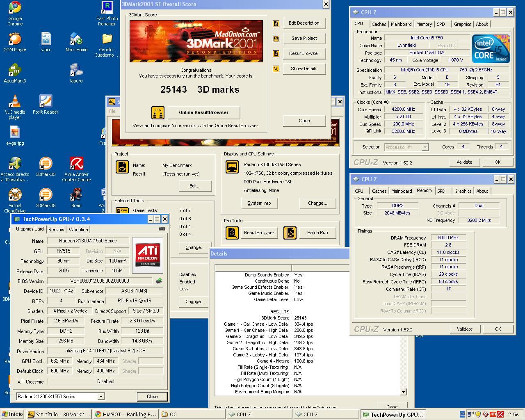Open Graphics tab in lower CPU-Z window
Viewport: 525px width, 420px height.
point(463,191)
